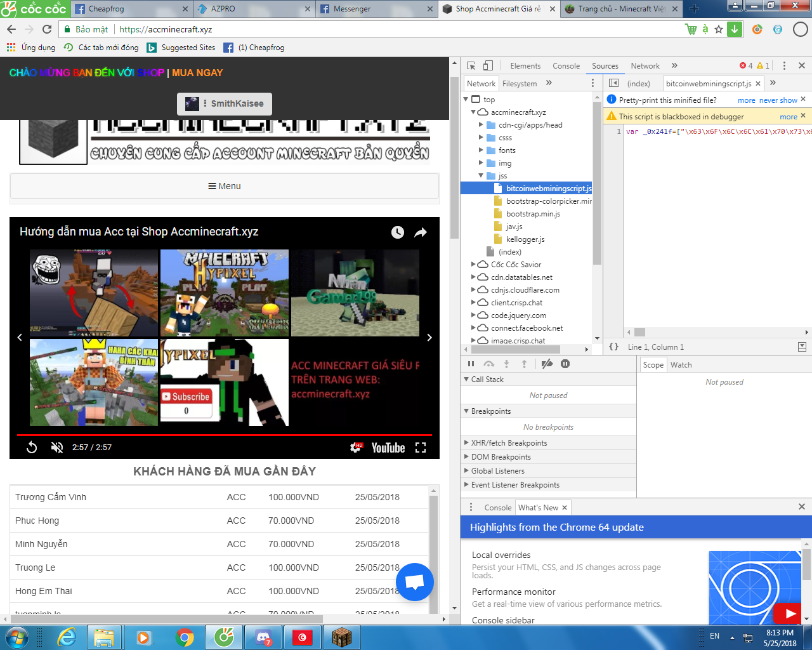The height and width of the screenshot is (650, 812).
Task: Enter fullscreen on the video player
Action: [x=421, y=448]
